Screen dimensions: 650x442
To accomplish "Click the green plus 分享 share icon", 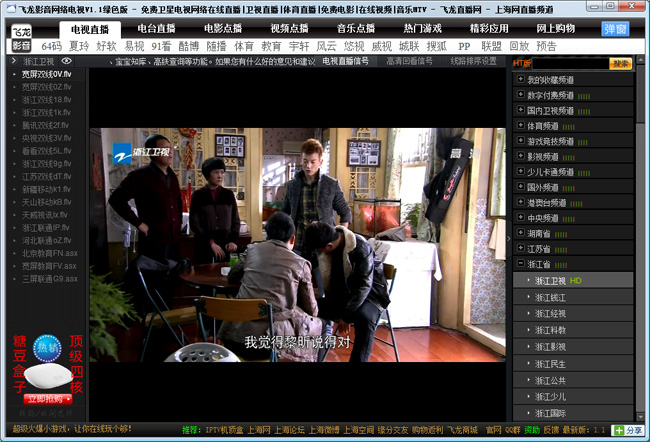I will [x=628, y=430].
